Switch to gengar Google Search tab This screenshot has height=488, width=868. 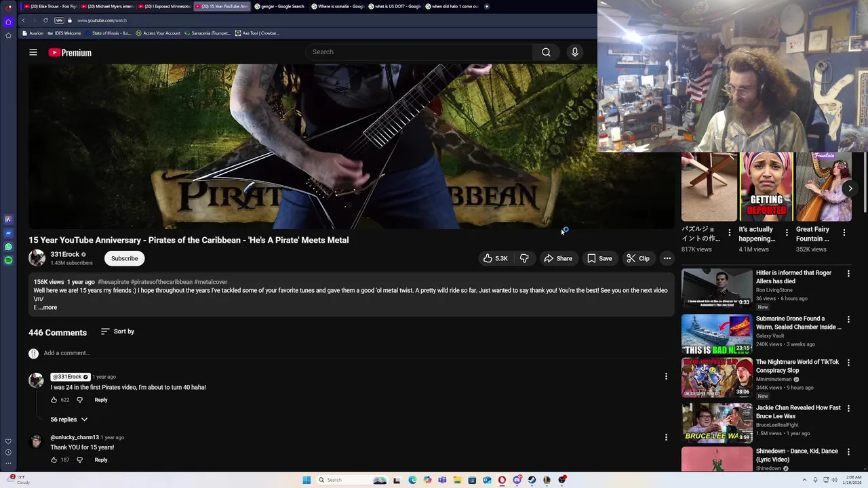pyautogui.click(x=280, y=6)
